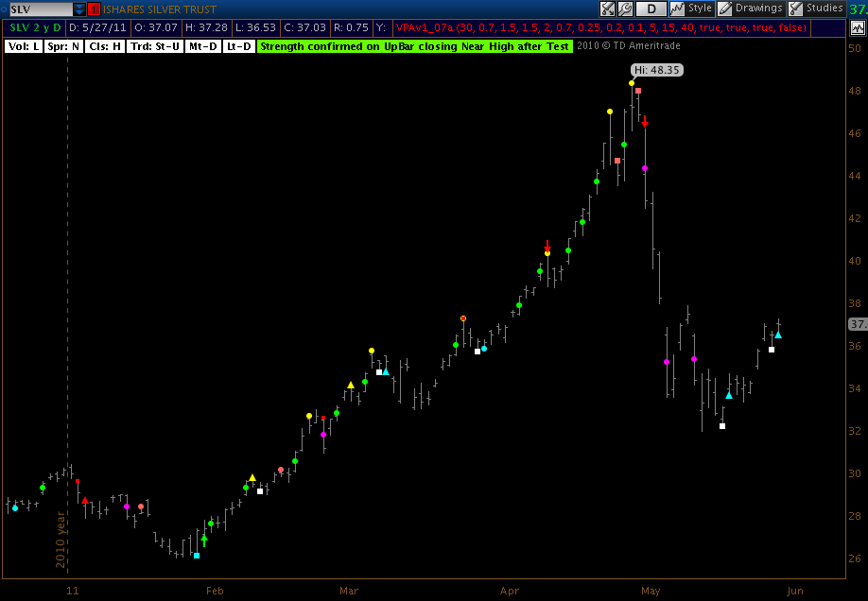This screenshot has height=601, width=868.
Task: Click the Jun label on the time axis
Action: coord(795,591)
